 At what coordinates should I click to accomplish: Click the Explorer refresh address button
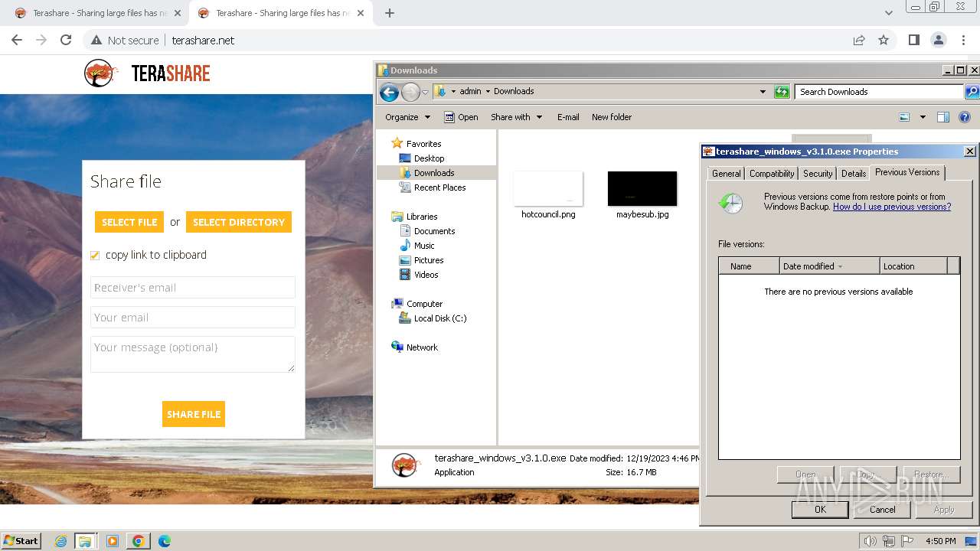click(x=782, y=92)
